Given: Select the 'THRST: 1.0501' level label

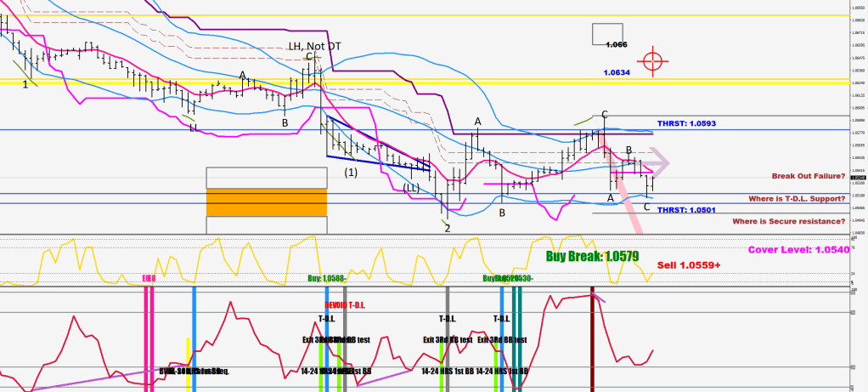Looking at the screenshot, I should [x=687, y=210].
